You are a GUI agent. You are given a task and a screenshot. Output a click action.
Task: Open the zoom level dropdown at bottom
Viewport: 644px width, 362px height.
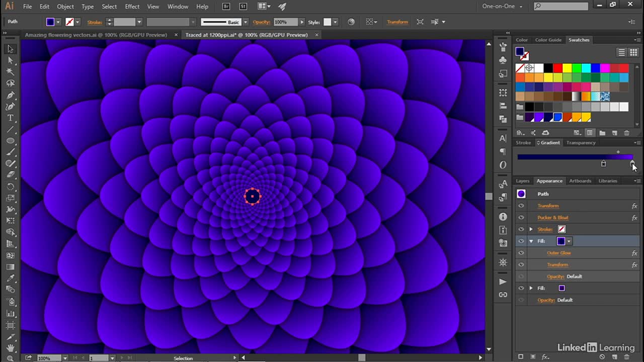(x=65, y=358)
